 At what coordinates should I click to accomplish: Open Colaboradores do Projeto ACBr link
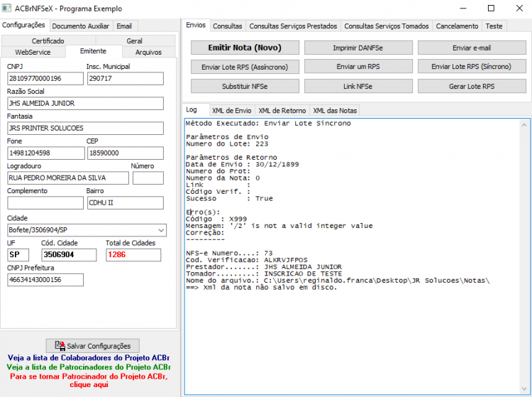89,358
